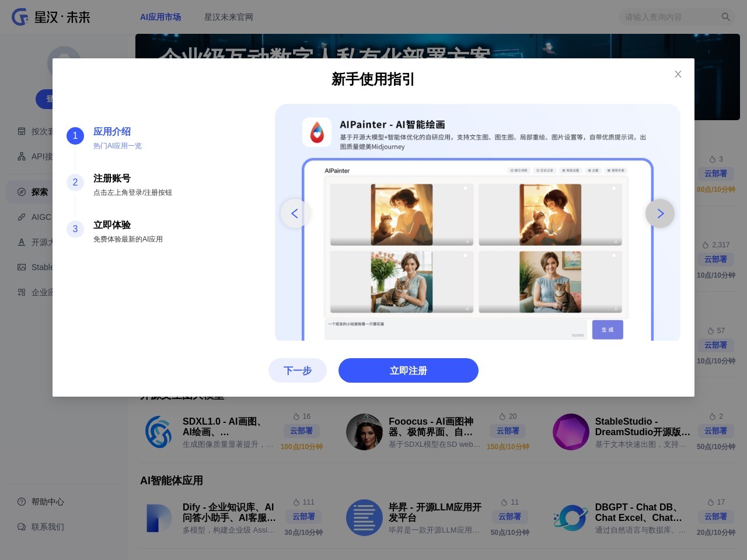Click the search magnifier icon
Viewport: 747px width, 560px height.
(725, 17)
